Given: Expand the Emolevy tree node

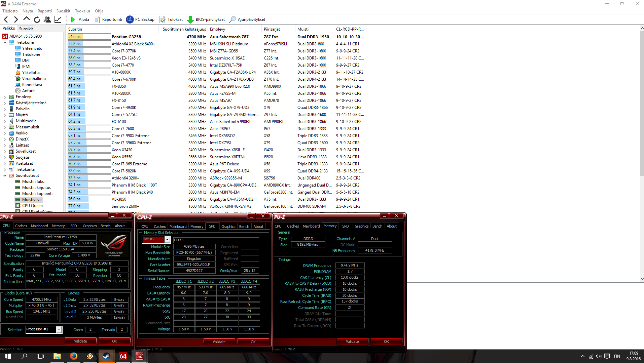Looking at the screenshot, I should (5, 97).
